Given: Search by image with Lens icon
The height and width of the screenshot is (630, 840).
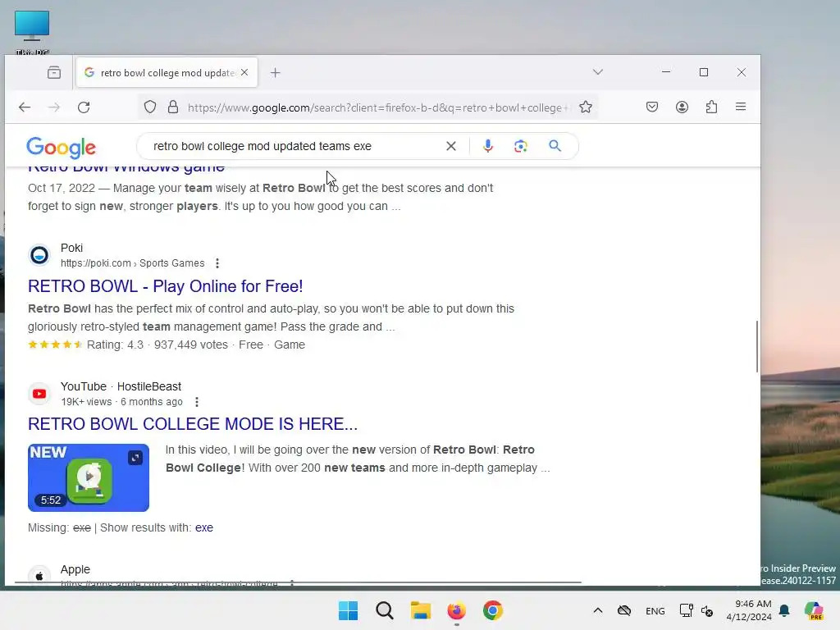Looking at the screenshot, I should 521,146.
